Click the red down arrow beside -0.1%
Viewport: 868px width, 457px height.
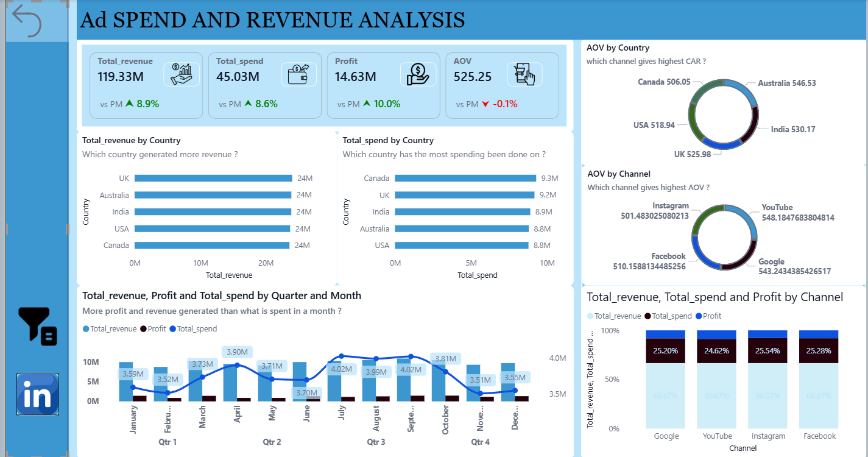click(485, 104)
